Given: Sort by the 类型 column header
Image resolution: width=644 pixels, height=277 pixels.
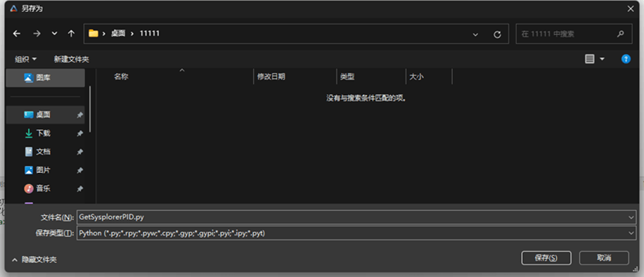Looking at the screenshot, I should [x=347, y=77].
